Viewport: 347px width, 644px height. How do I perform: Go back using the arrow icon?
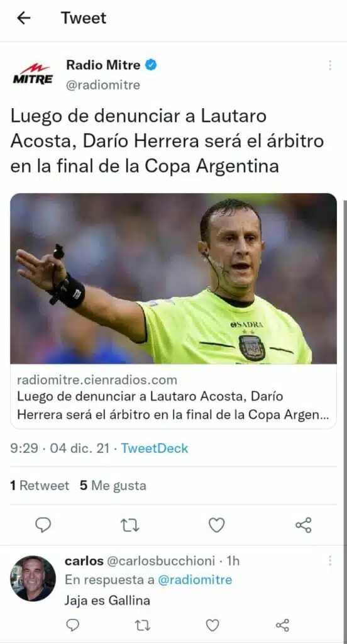pyautogui.click(x=24, y=18)
